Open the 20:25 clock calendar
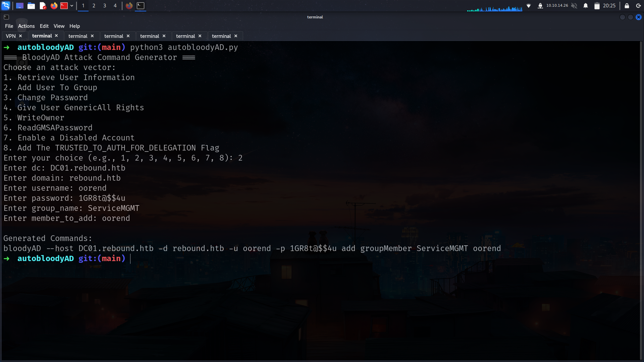This screenshot has height=362, width=644. [609, 6]
